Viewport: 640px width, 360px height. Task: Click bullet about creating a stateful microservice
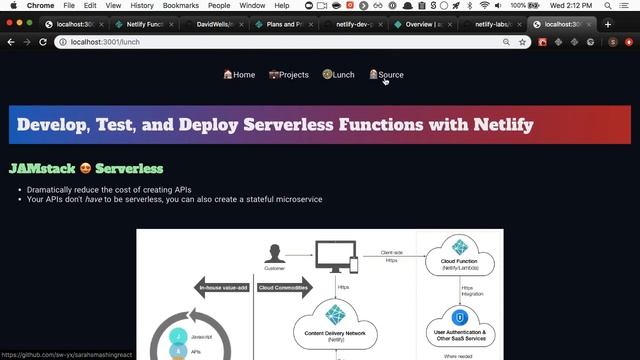(175, 199)
